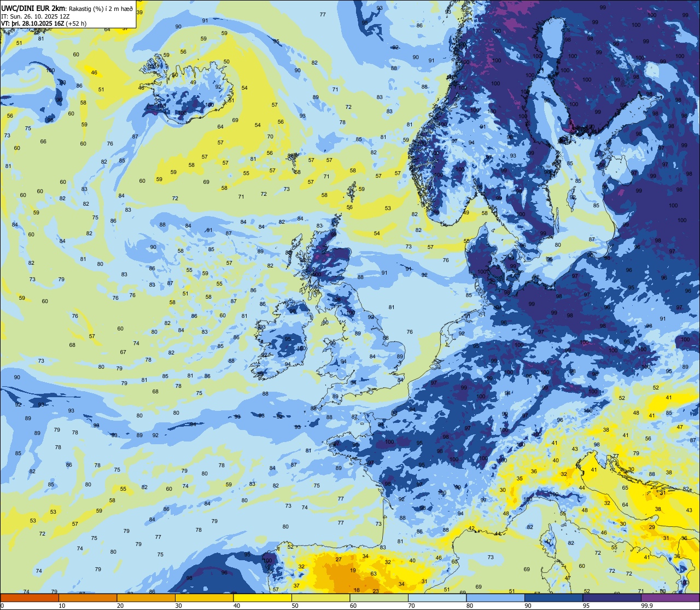
Task: Click the 95–99.9 indigo legend swatch
Action: click(612, 597)
